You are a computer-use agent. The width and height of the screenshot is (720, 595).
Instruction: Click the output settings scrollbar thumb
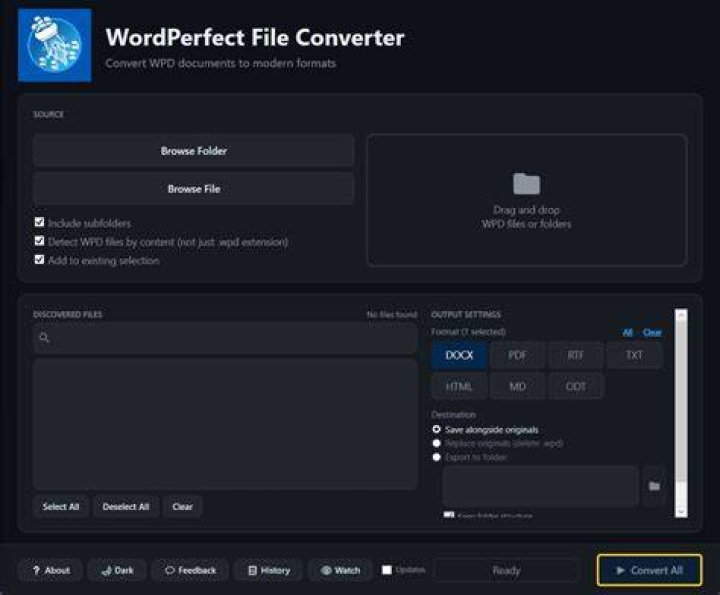(681, 402)
